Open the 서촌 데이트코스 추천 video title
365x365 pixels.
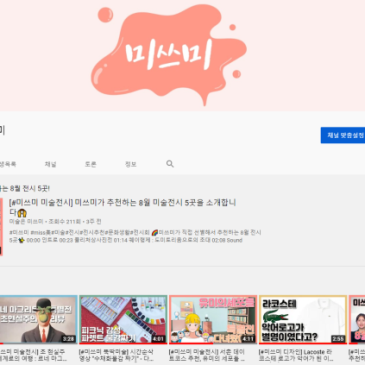[207, 355]
